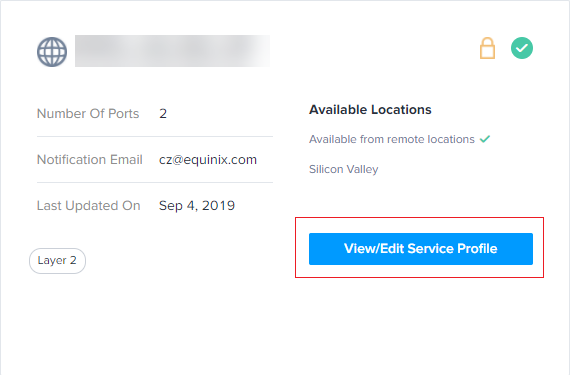
Task: Click the Number Of Ports label
Action: point(88,113)
